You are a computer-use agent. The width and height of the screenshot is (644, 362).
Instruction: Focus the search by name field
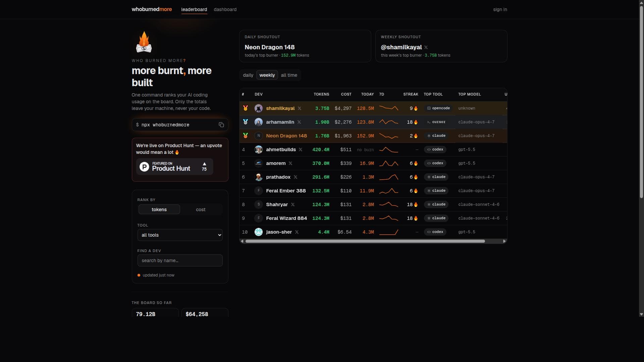tap(180, 260)
